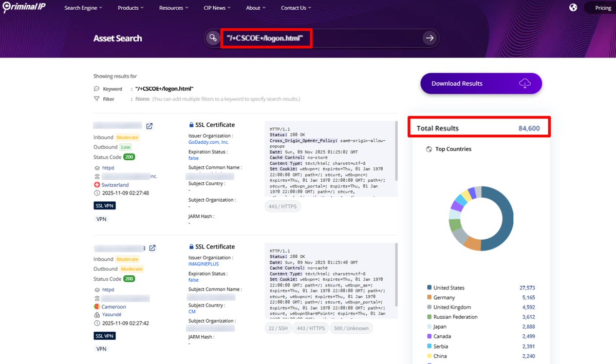This screenshot has height=364, width=616.
Task: Open the Search Engine menu
Action: click(83, 8)
